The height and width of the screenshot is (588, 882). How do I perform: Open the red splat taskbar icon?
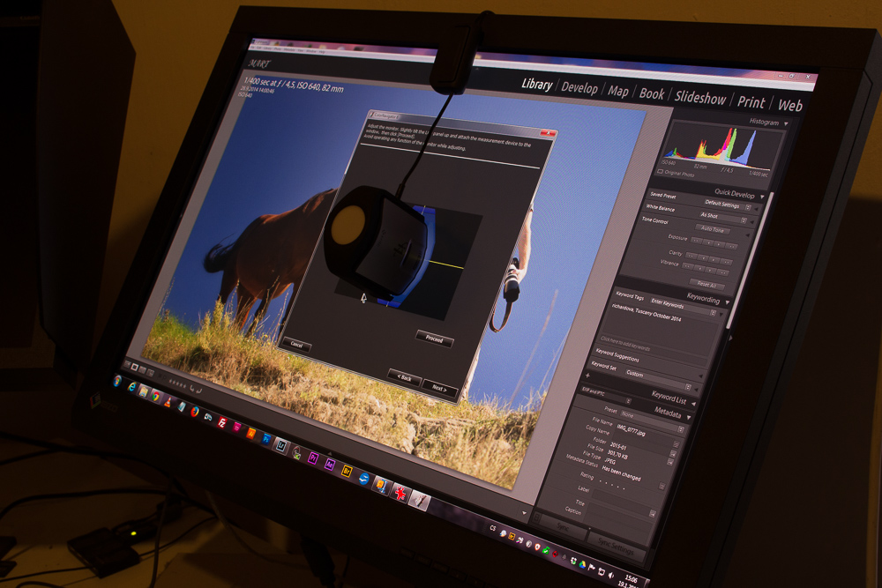(400, 493)
